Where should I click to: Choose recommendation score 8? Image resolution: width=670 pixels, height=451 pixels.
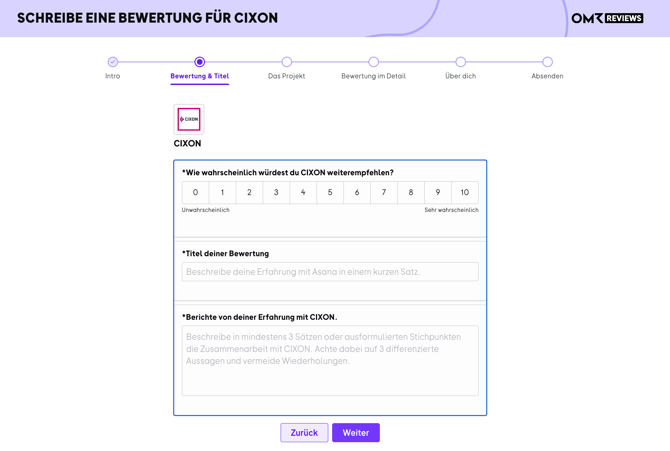[x=411, y=192]
